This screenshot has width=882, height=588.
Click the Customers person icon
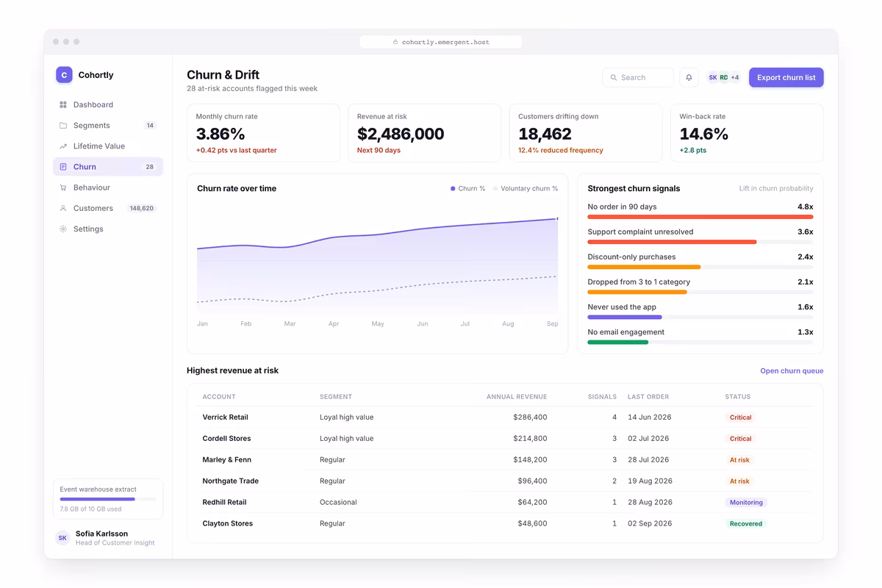63,208
